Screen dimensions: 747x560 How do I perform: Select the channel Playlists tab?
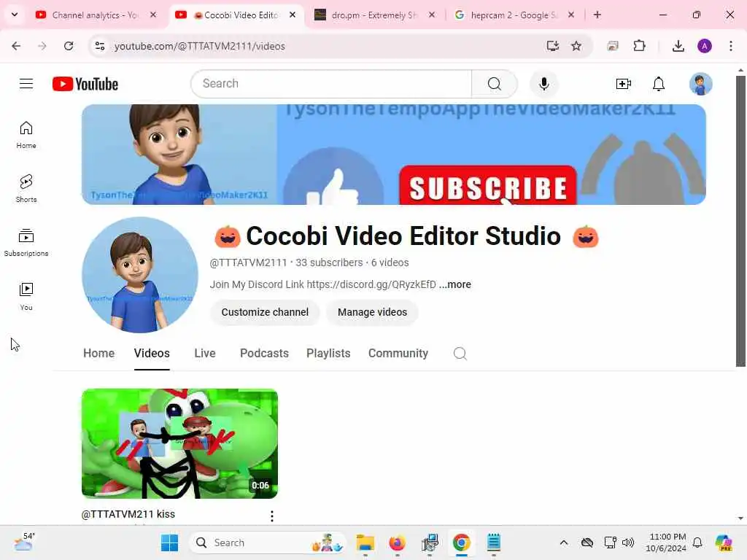328,354
